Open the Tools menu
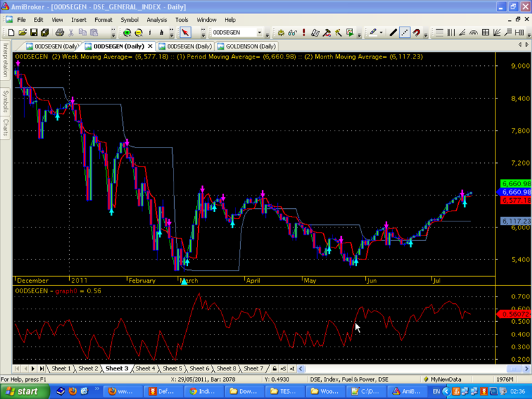This screenshot has height=399, width=532. [182, 20]
